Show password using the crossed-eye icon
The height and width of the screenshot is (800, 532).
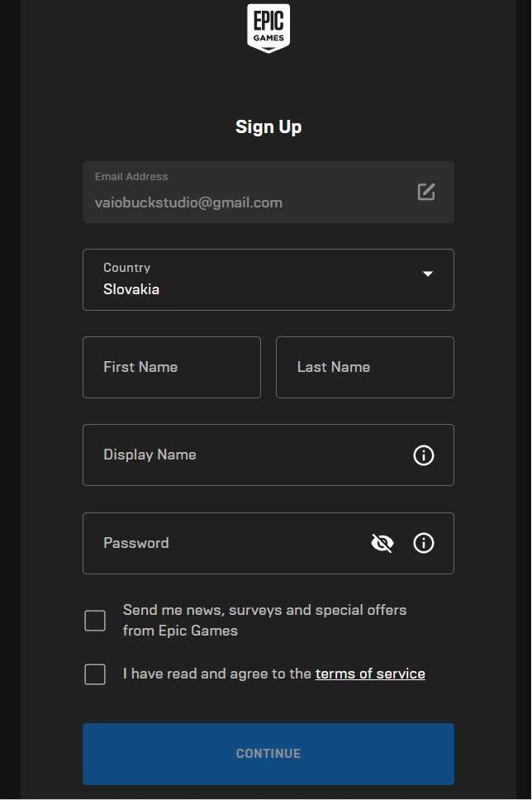coord(382,543)
